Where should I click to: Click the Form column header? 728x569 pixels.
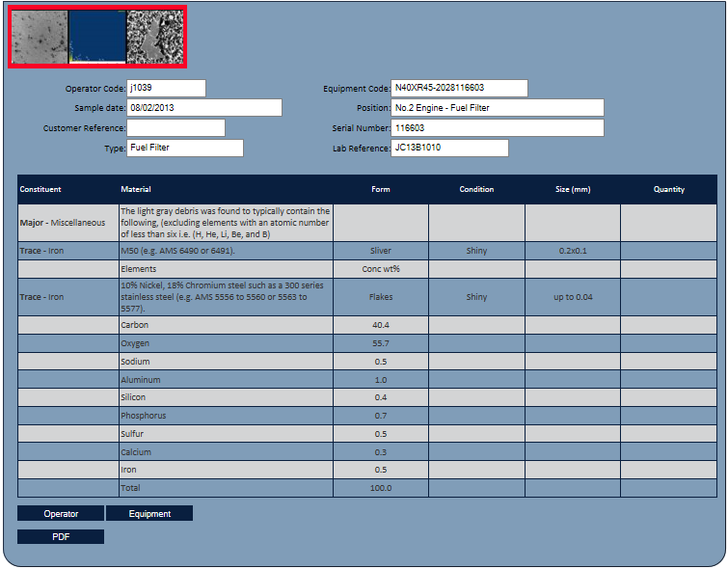pyautogui.click(x=381, y=189)
